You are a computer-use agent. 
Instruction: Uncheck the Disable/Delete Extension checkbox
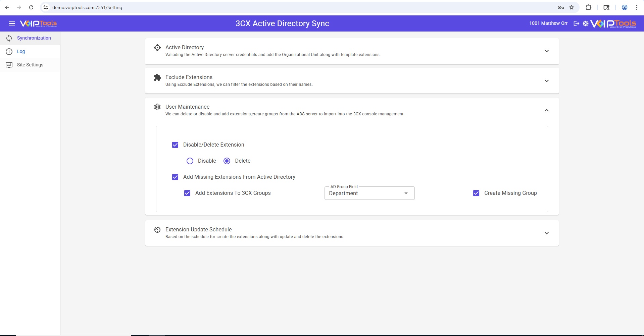(175, 145)
